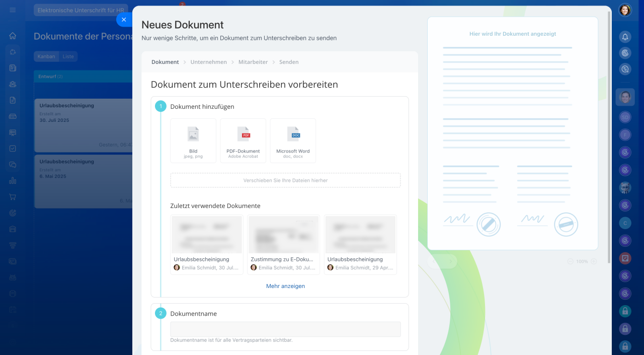Click the selected contact avatar in right panel
Screen dimensions: 644x355
click(625, 97)
